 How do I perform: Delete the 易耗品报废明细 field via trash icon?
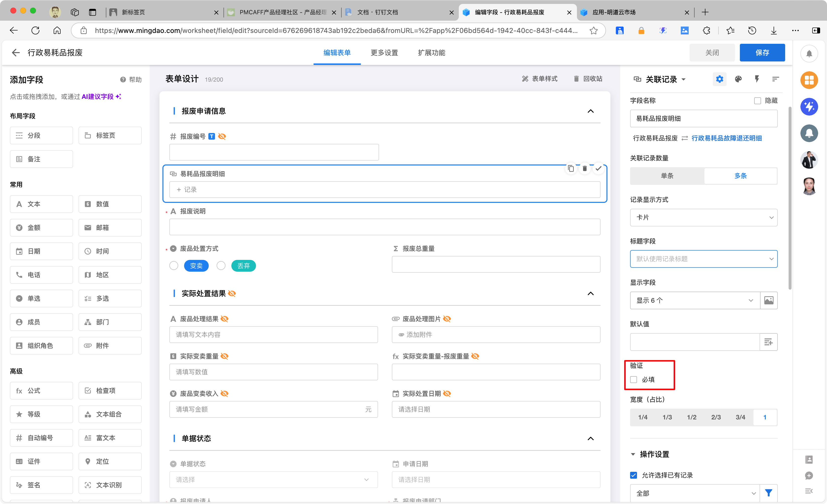585,169
